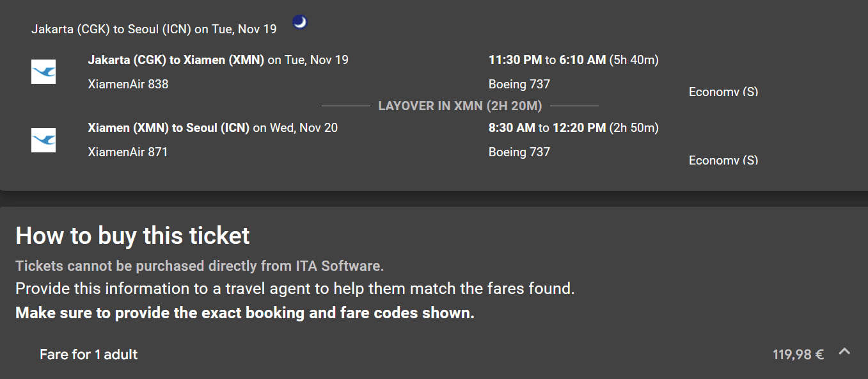Click Economy (S) class on the first flight
The height and width of the screenshot is (379, 868).
723,92
